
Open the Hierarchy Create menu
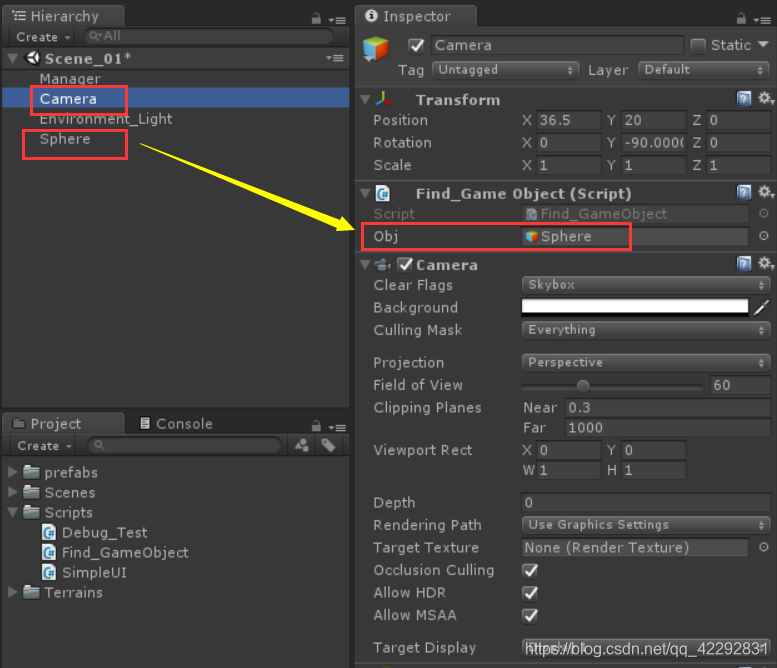click(x=43, y=37)
